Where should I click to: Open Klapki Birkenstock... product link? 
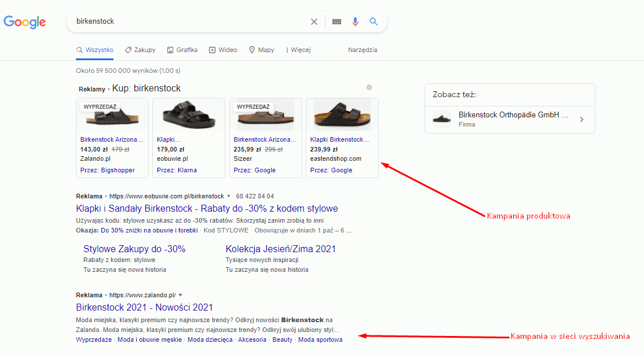(x=339, y=139)
